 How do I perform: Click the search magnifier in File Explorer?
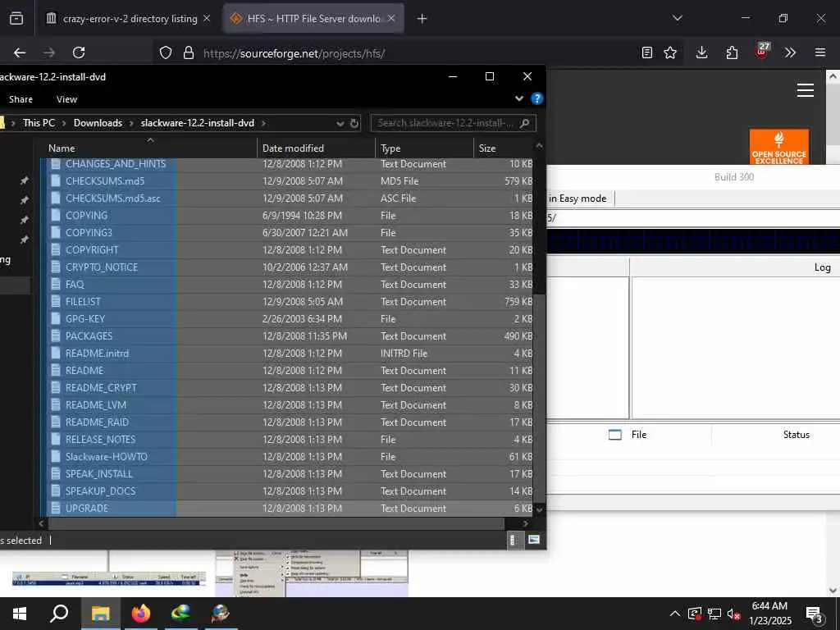point(524,123)
